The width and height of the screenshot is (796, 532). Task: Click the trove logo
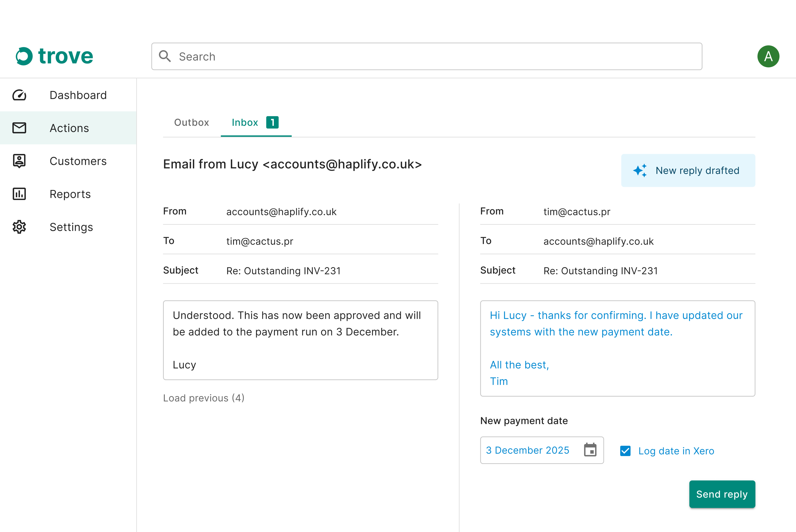coord(54,56)
